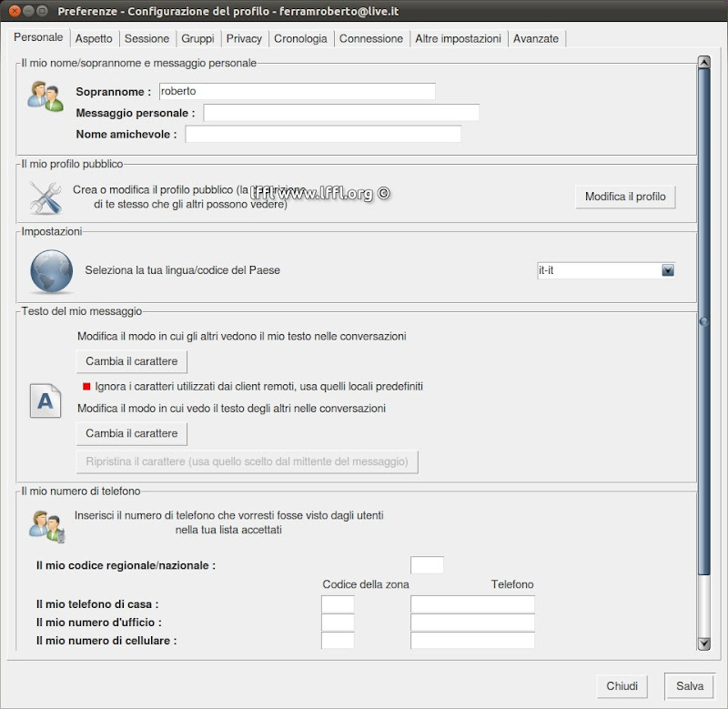Open the Altre impostazioni tab
Image resolution: width=728 pixels, height=709 pixels.
(459, 38)
